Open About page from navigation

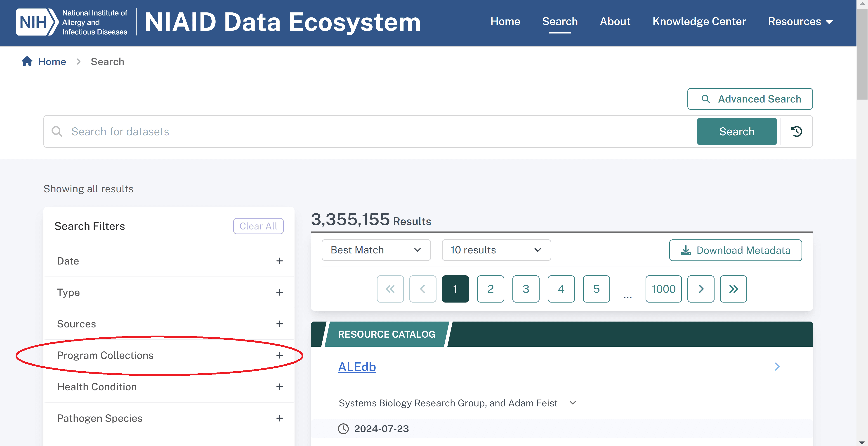(615, 21)
